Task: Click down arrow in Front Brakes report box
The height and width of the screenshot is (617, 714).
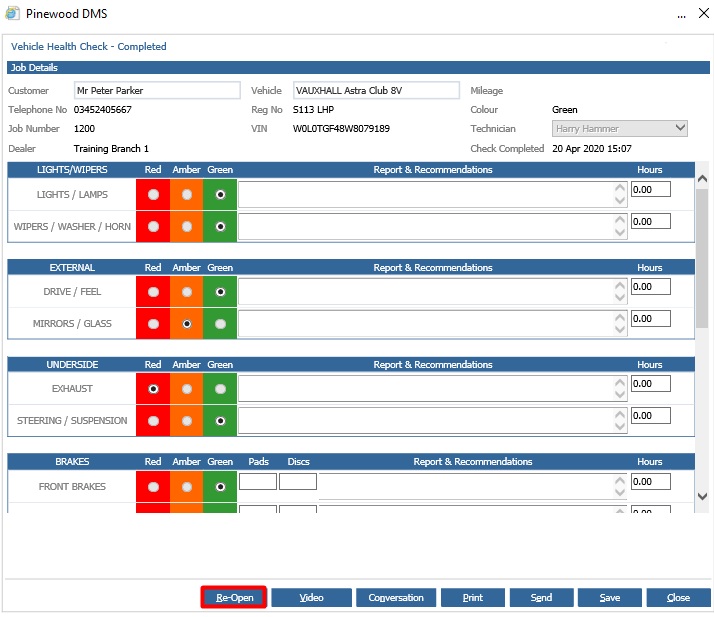Action: [x=620, y=492]
